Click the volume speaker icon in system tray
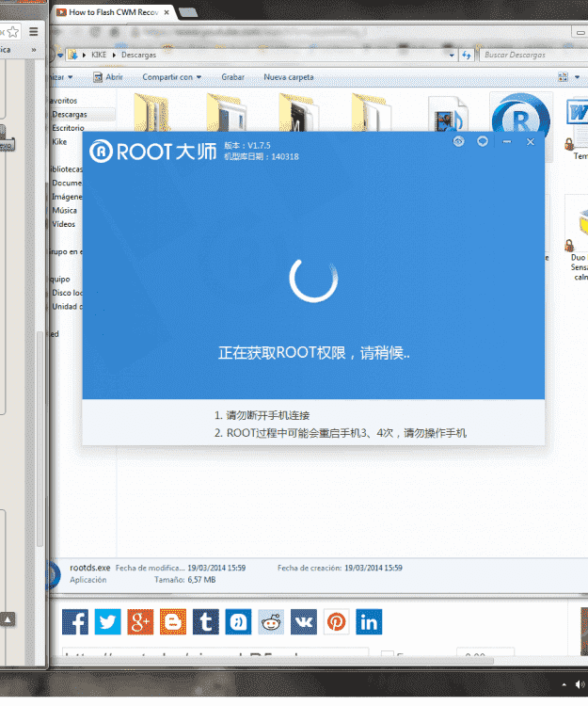 pos(580,685)
